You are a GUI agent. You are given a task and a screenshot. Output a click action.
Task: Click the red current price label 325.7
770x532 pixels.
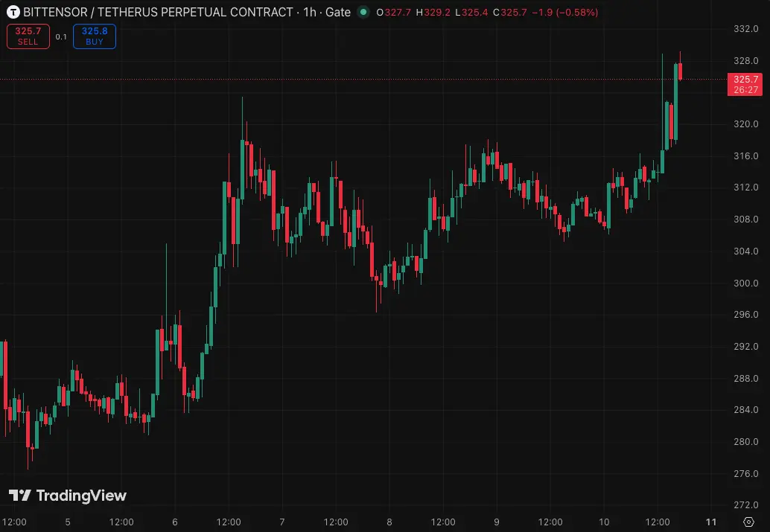[x=745, y=84]
